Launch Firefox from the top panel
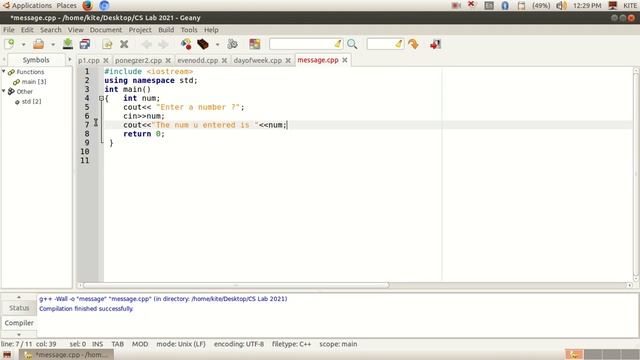Viewport: 640px width, 360px height. (x=87, y=6)
